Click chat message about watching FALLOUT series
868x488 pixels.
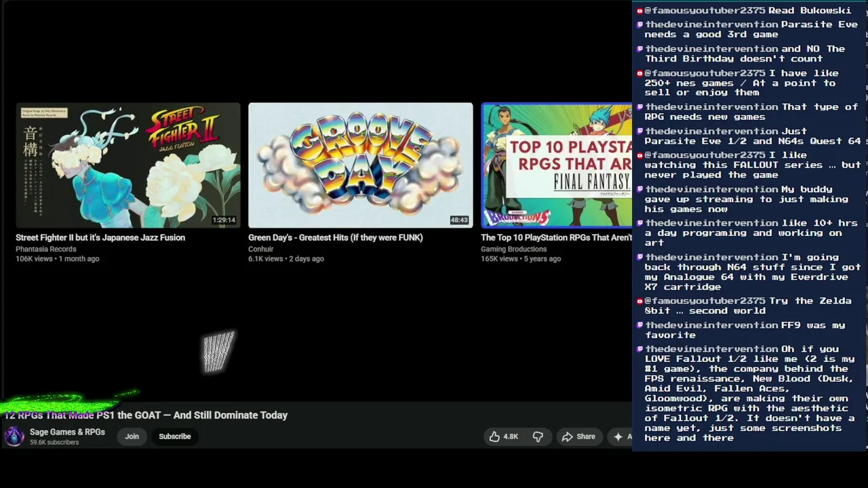pos(749,165)
